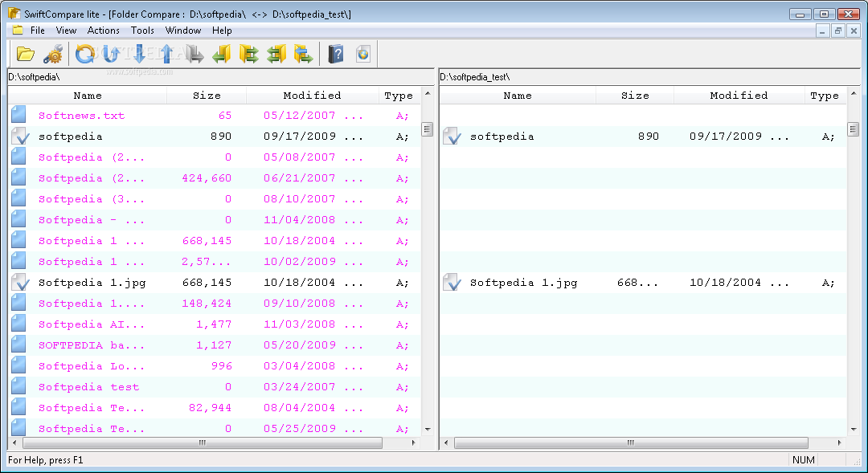Screen dimensions: 868x473
Task: Click left pane vertical scrollbar up arrow
Action: 428,93
